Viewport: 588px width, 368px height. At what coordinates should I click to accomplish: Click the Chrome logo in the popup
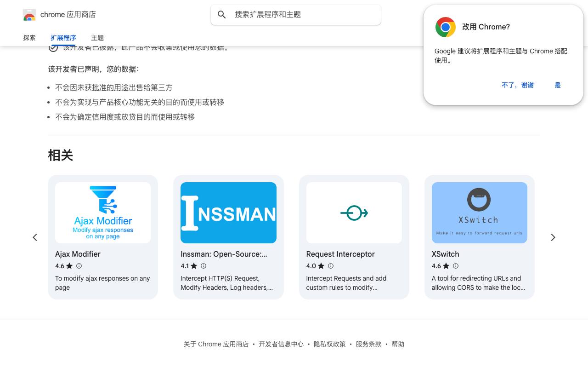445,27
